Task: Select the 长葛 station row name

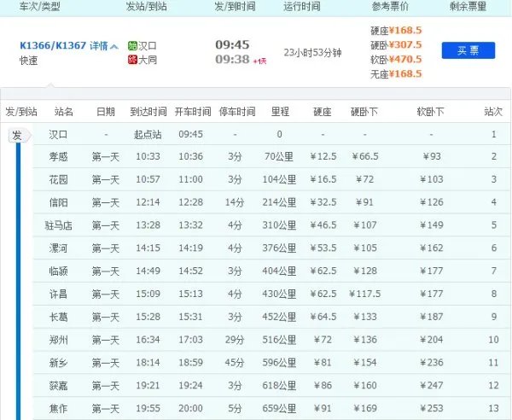Action: point(58,317)
